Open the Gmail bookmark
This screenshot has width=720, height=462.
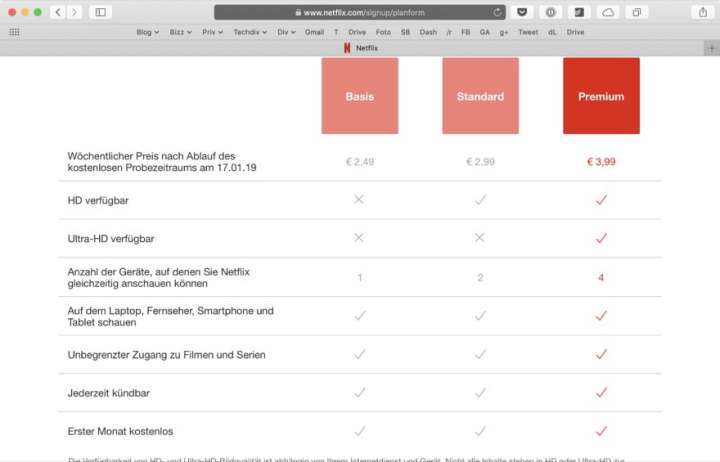(x=314, y=32)
